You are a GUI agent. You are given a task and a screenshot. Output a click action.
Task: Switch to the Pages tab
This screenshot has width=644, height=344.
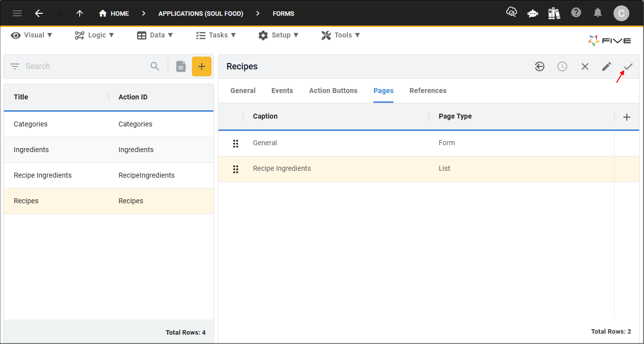pyautogui.click(x=383, y=91)
